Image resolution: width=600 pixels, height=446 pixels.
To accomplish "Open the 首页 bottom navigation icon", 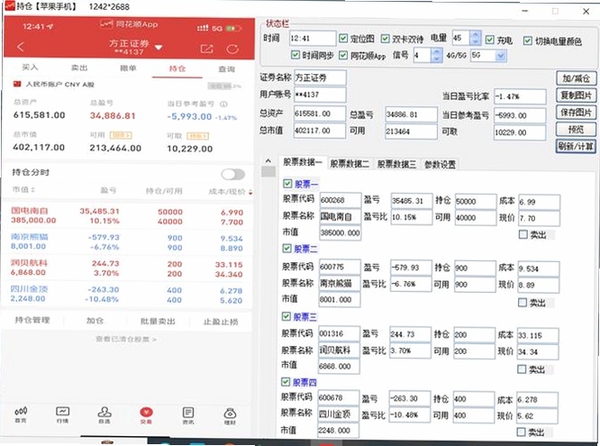I will (21, 415).
